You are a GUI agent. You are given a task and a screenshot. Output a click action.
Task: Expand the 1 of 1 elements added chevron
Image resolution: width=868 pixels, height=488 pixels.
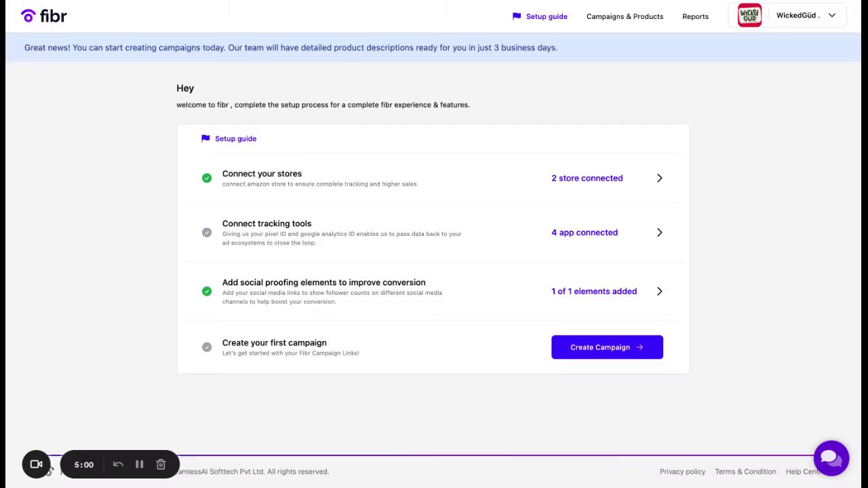click(x=659, y=291)
